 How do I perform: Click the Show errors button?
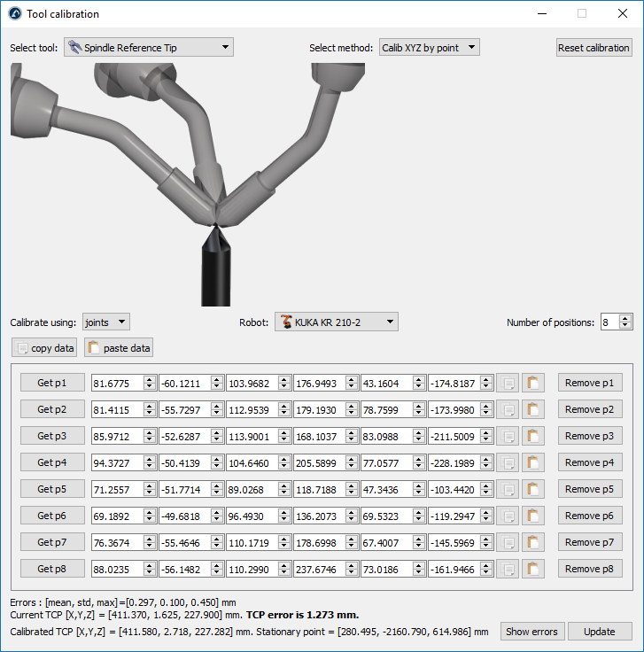point(531,632)
